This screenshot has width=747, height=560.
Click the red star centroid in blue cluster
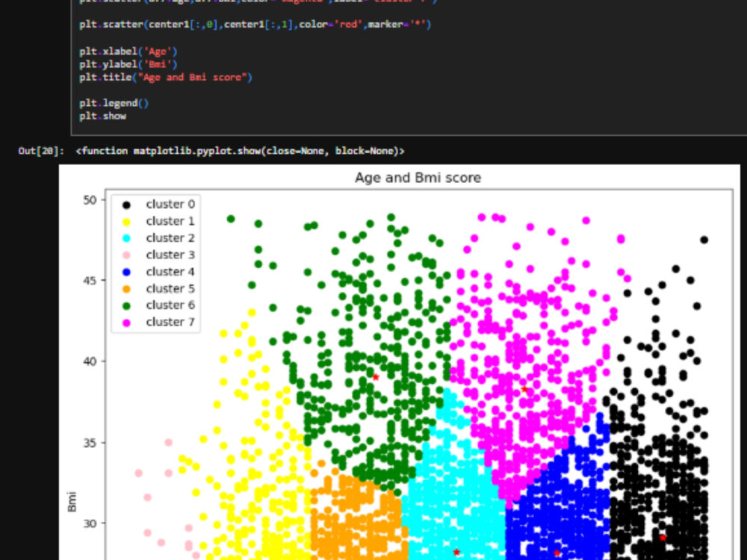tap(557, 553)
